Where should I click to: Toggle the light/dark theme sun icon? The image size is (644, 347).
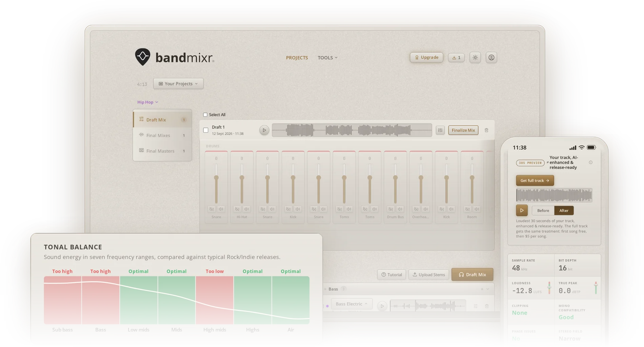click(475, 58)
